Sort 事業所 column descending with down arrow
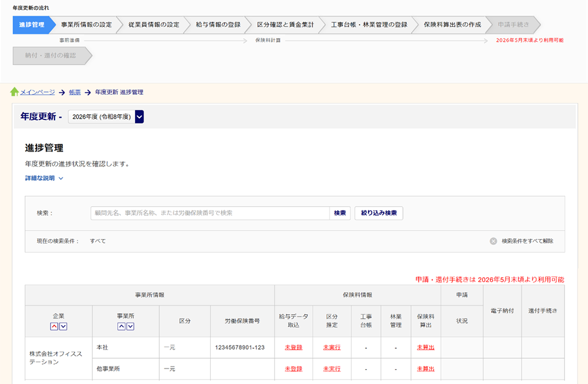Screen dimensions: 588x384 tap(130, 327)
